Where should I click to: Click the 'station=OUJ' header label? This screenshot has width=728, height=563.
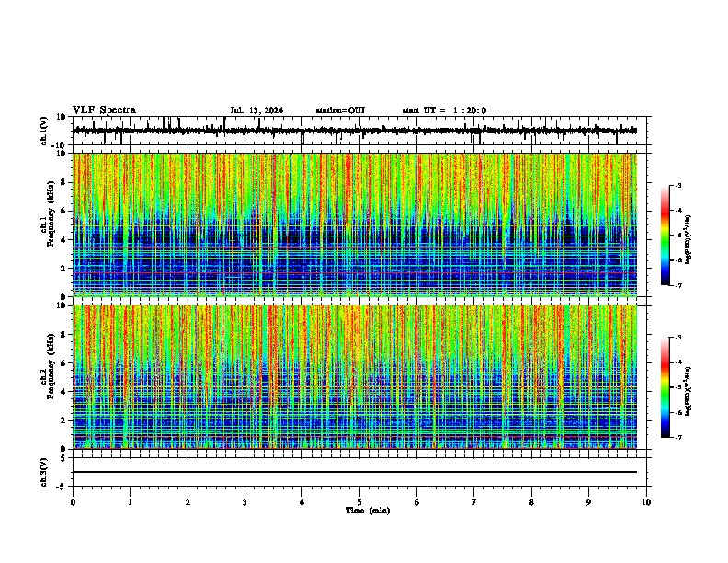pyautogui.click(x=340, y=110)
